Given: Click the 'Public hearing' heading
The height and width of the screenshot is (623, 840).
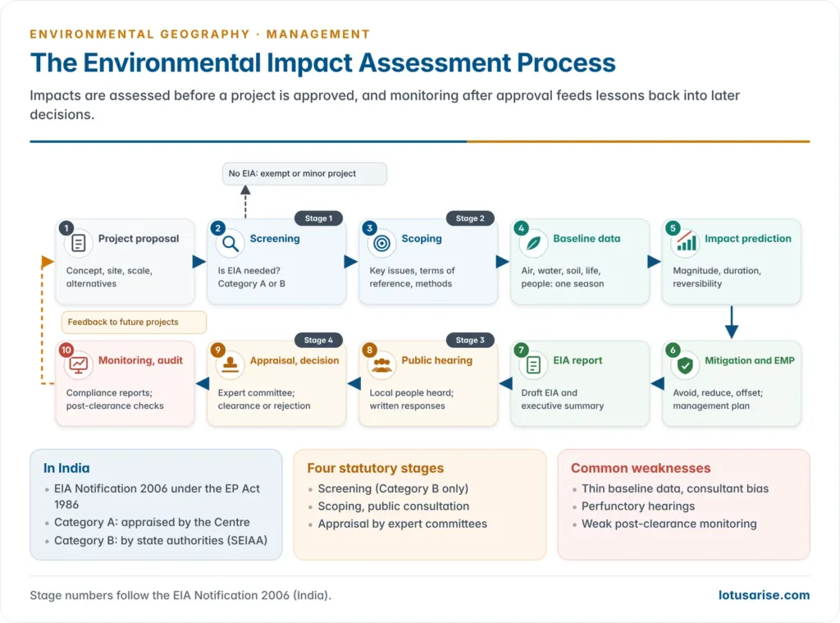Looking at the screenshot, I should click(x=436, y=360).
